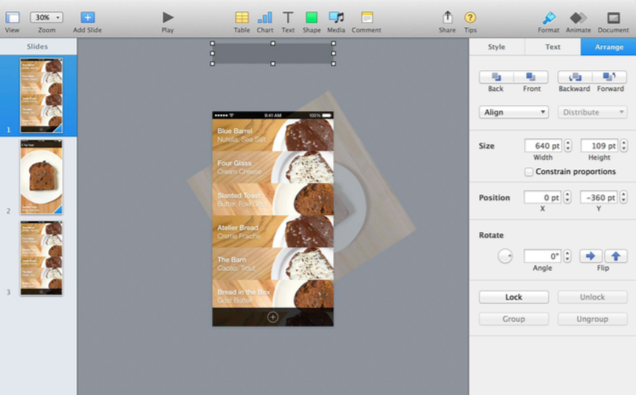Adjust the X position stepper

567,198
